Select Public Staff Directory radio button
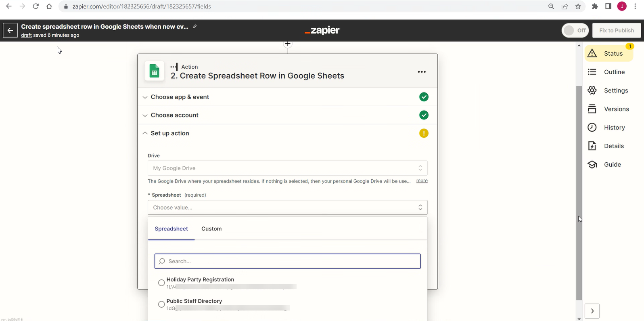The width and height of the screenshot is (644, 321). (161, 304)
